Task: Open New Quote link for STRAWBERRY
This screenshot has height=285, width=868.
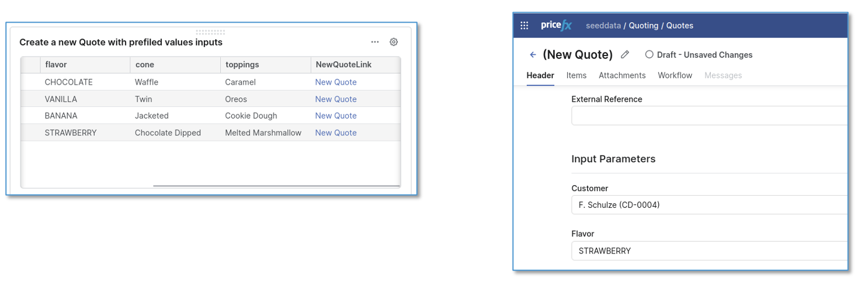Action: 336,133
